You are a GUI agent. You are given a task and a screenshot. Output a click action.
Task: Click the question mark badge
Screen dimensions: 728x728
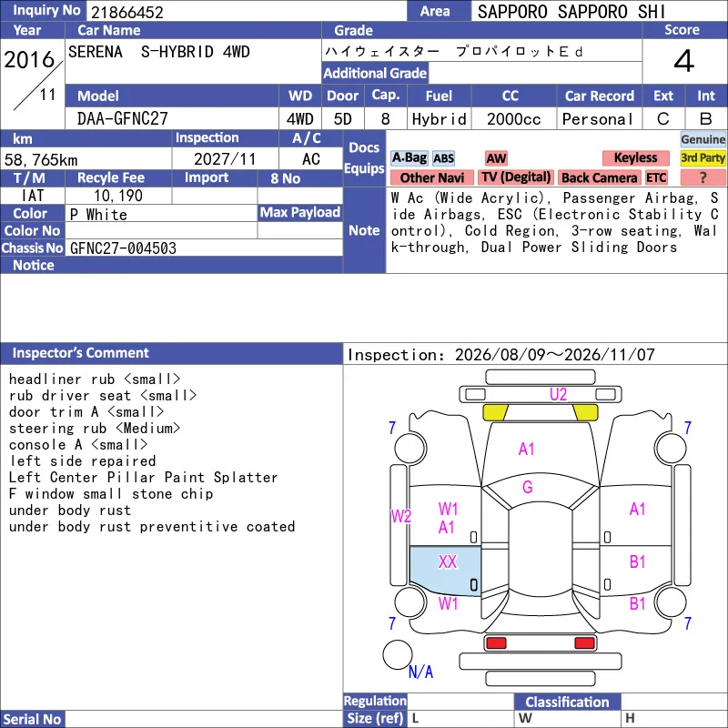tap(703, 177)
